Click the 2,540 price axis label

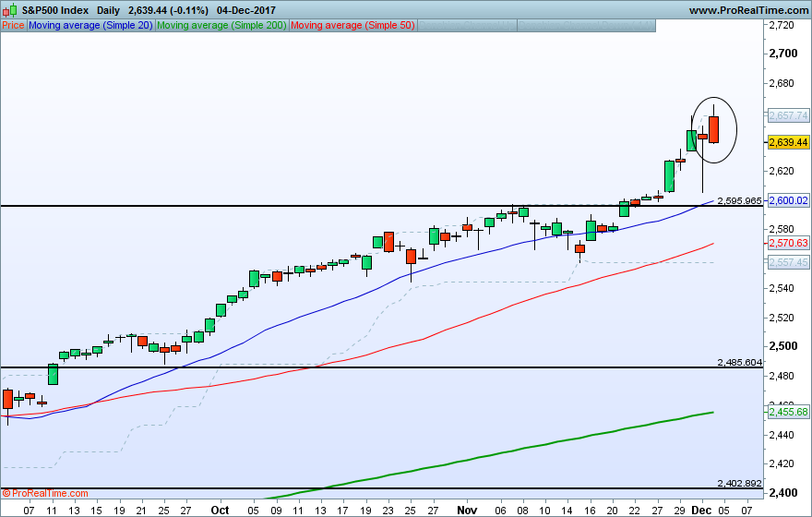point(782,288)
